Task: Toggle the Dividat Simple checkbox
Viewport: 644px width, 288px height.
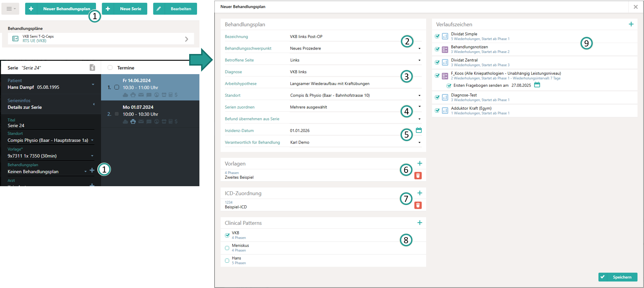Action: point(437,36)
